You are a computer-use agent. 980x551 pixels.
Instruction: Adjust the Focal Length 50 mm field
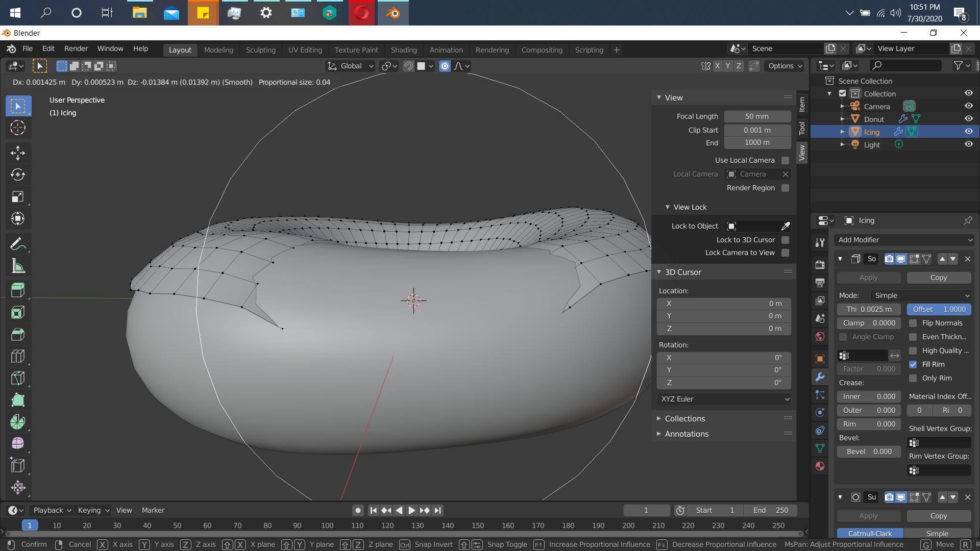click(757, 116)
